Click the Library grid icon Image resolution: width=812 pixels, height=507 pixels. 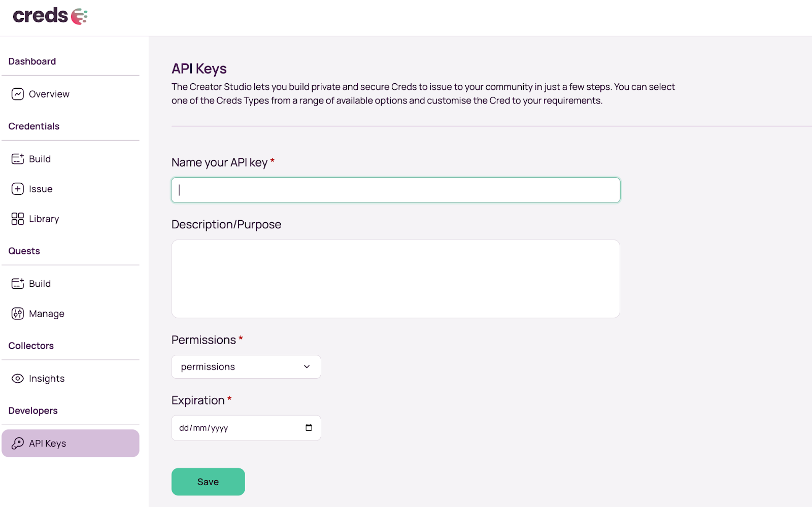point(18,219)
